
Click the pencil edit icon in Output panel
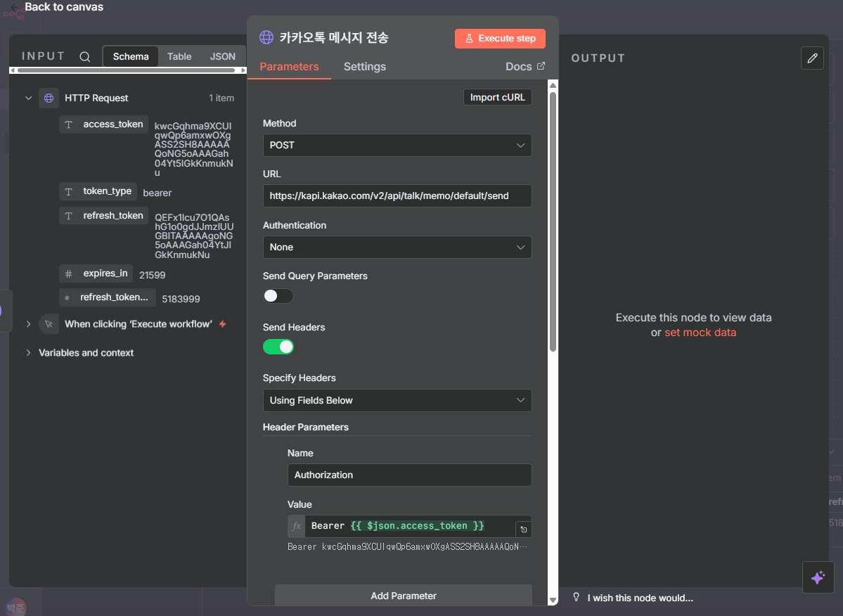(812, 58)
